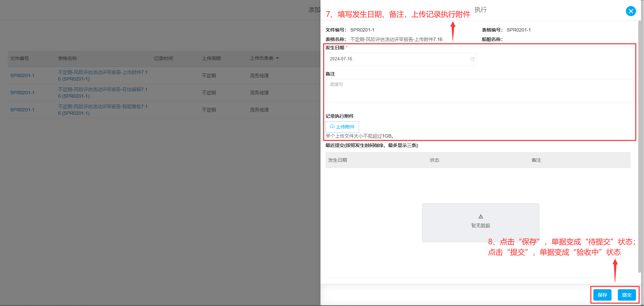The image size is (644, 306).
Task: Click 海务经理 in the 在线编辑 row
Action: coord(259,93)
